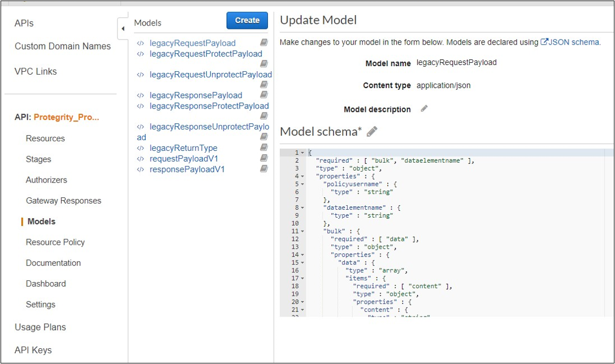This screenshot has height=364, width=615.
Task: Open the JSON schema external link
Action: pyautogui.click(x=570, y=42)
